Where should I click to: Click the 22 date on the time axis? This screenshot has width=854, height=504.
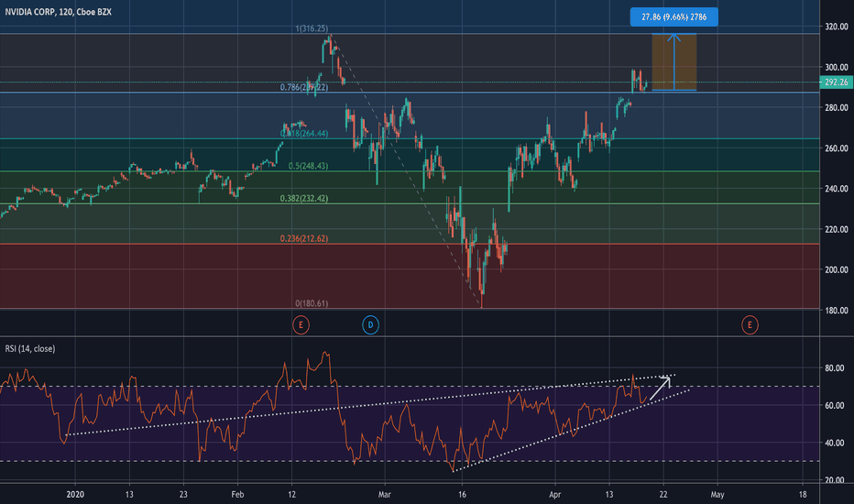pyautogui.click(x=663, y=494)
